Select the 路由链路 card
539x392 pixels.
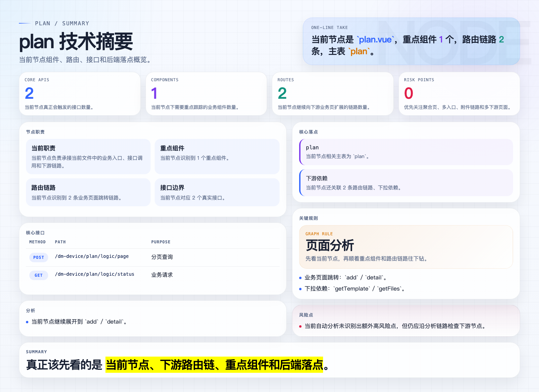pos(88,192)
